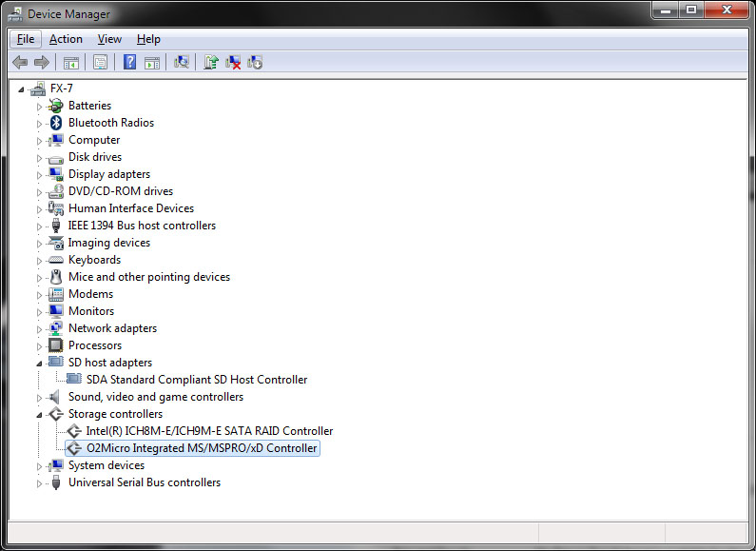Screen dimensions: 756x551
Task: Maximize the Device Manager window
Action: (x=691, y=10)
